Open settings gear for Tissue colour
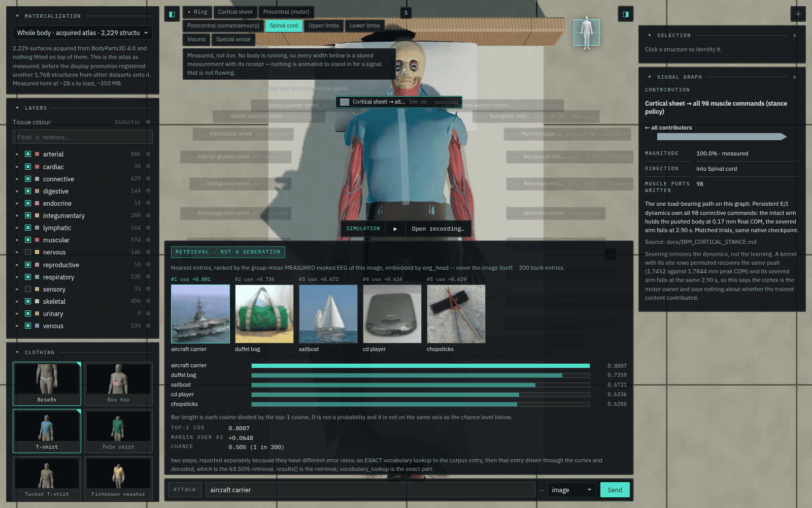The width and height of the screenshot is (812, 508). 148,122
